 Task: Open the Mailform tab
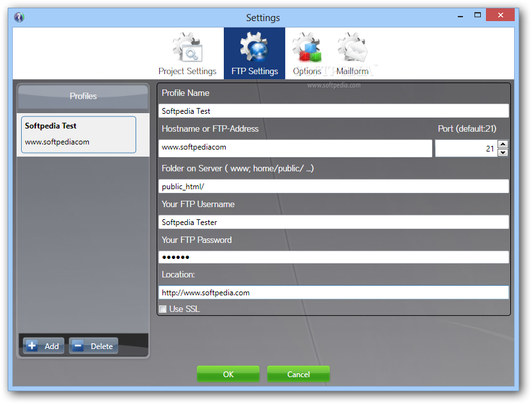tap(352, 54)
